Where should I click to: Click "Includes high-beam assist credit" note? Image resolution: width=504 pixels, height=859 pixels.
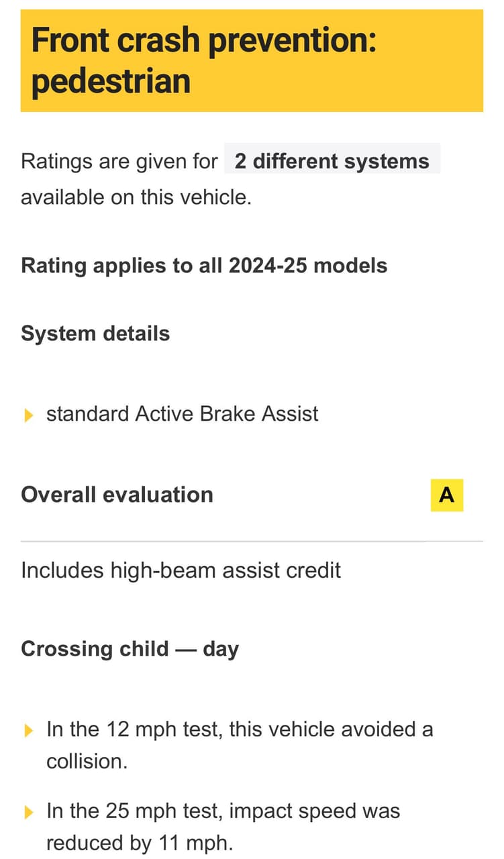(x=181, y=570)
